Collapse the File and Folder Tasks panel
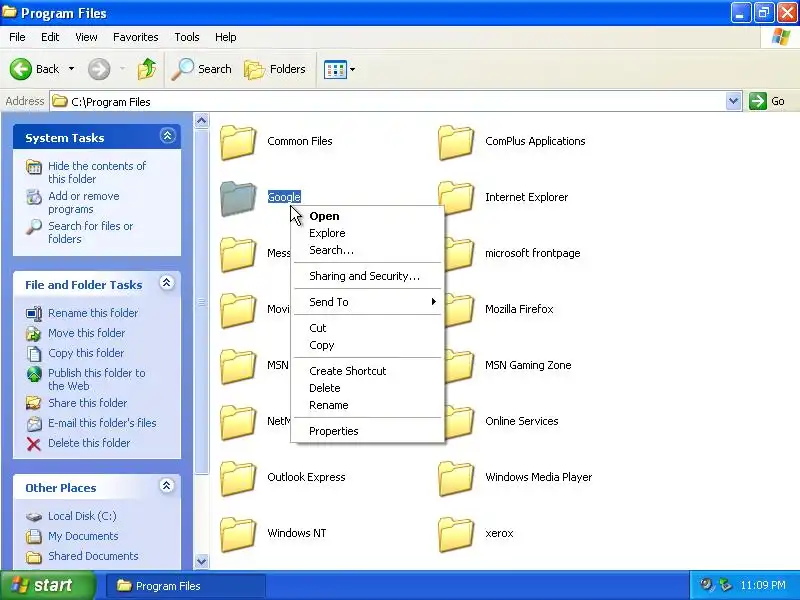This screenshot has height=600, width=800. (167, 283)
